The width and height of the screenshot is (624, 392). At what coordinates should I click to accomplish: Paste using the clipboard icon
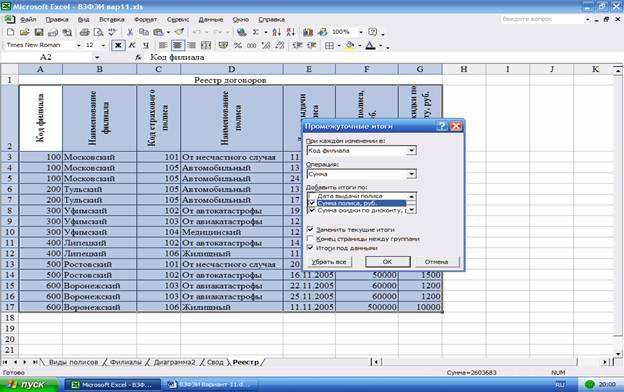pyautogui.click(x=158, y=32)
